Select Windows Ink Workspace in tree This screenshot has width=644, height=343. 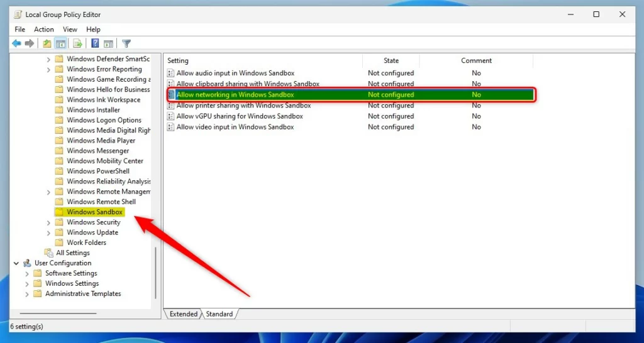click(104, 100)
